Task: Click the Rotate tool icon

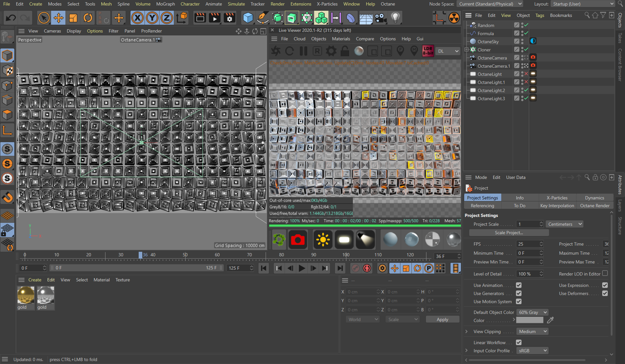Action: click(x=88, y=18)
